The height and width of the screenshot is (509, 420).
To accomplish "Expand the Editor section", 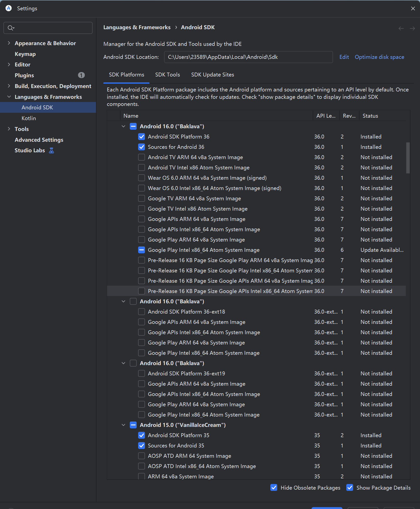I will tap(9, 64).
